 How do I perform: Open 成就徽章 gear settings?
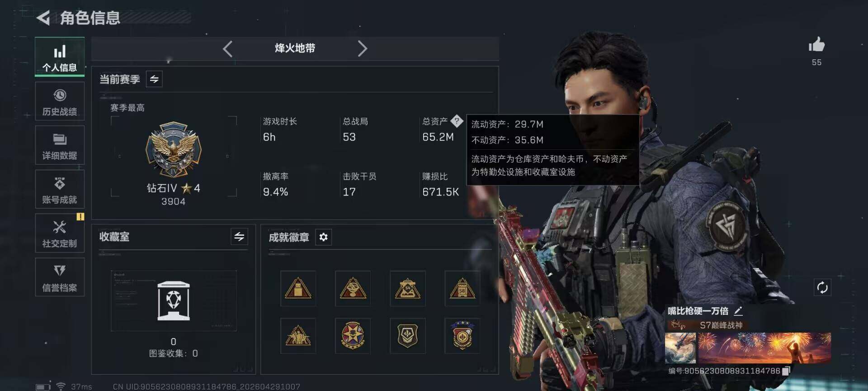coord(323,237)
